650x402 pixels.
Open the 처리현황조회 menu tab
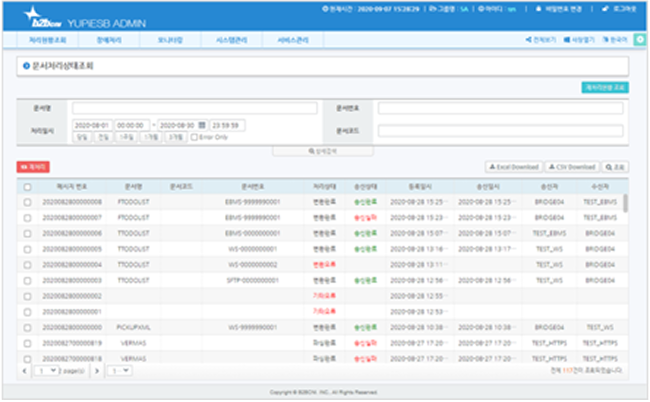point(48,40)
